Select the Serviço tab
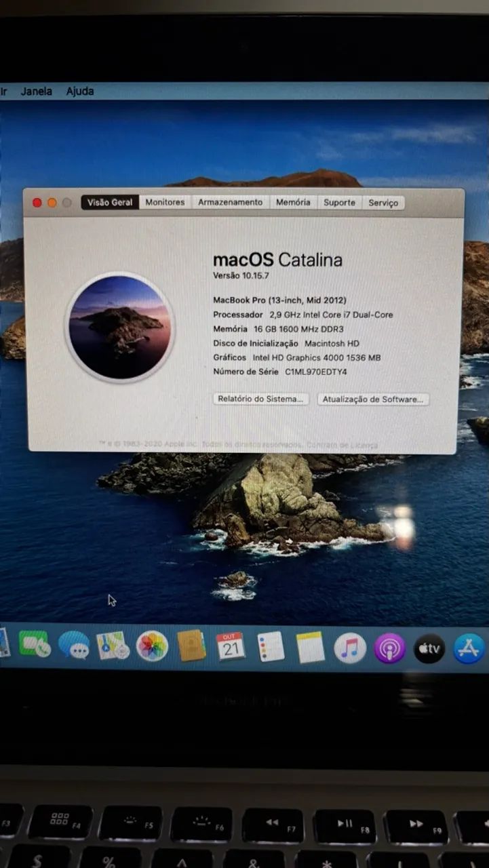The height and width of the screenshot is (868, 489). (383, 203)
